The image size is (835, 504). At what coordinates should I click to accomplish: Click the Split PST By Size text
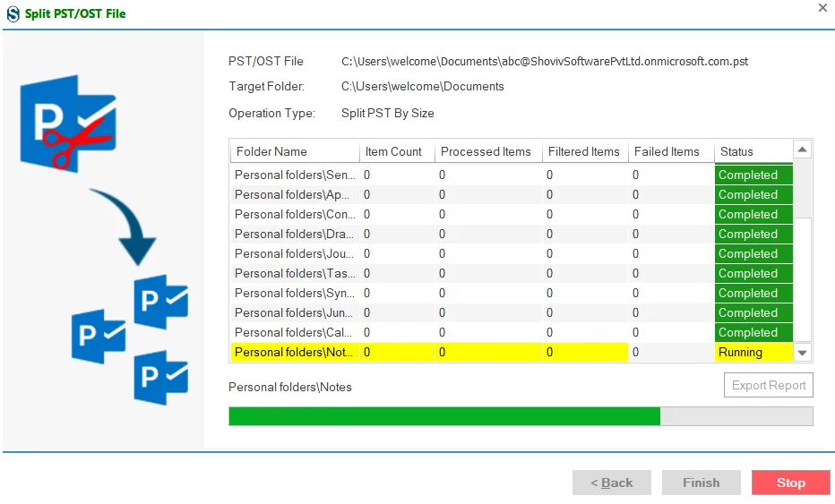point(388,114)
